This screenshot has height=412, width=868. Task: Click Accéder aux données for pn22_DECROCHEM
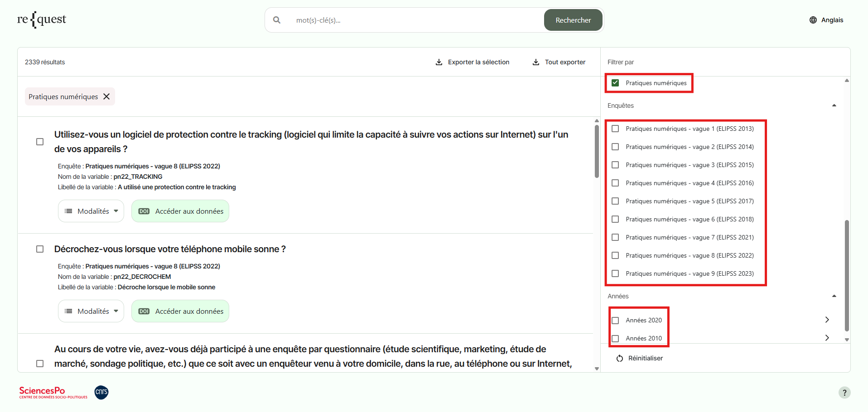pos(180,311)
